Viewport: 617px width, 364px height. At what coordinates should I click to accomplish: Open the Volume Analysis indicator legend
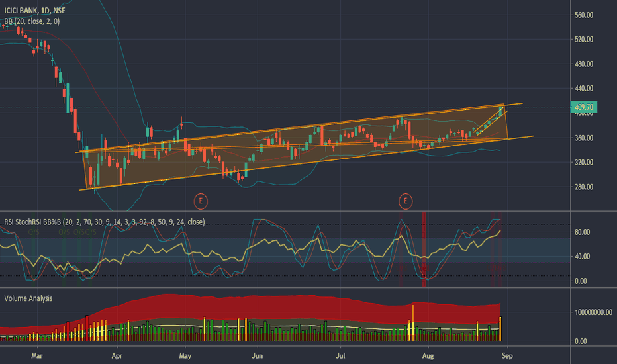click(28, 298)
